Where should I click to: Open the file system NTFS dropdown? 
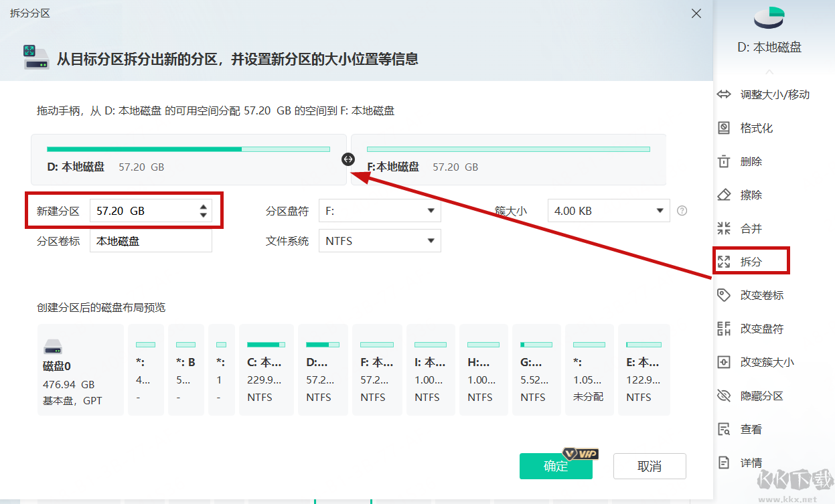(x=380, y=241)
